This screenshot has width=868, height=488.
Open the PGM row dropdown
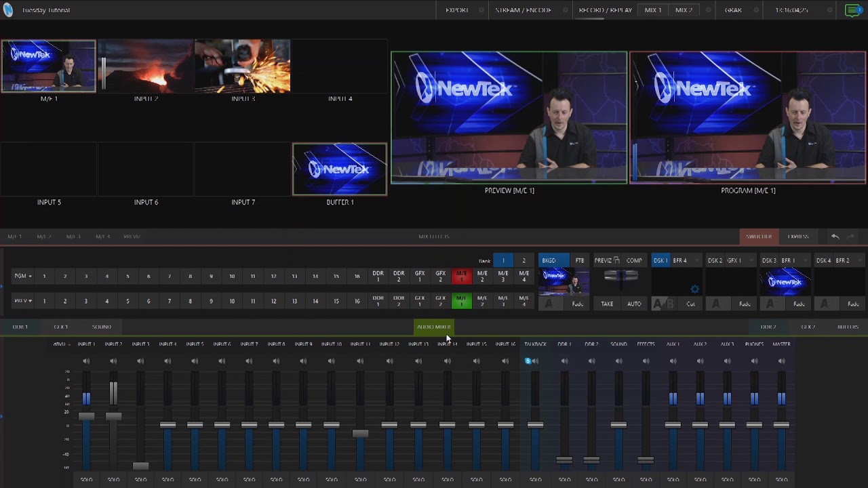[23, 276]
